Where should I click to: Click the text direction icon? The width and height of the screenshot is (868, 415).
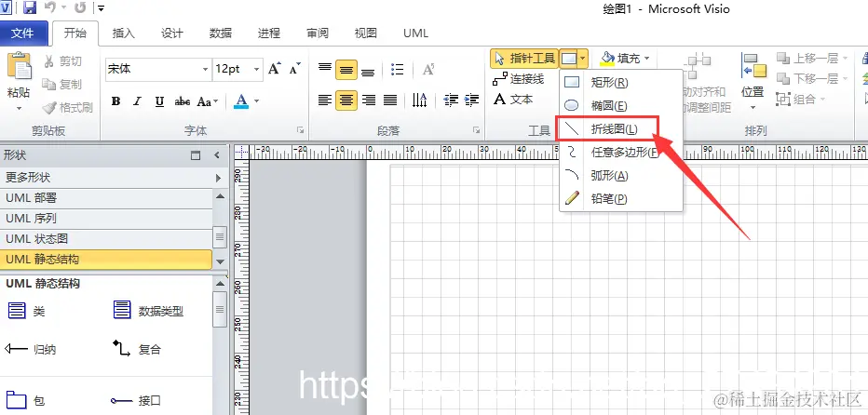420,100
